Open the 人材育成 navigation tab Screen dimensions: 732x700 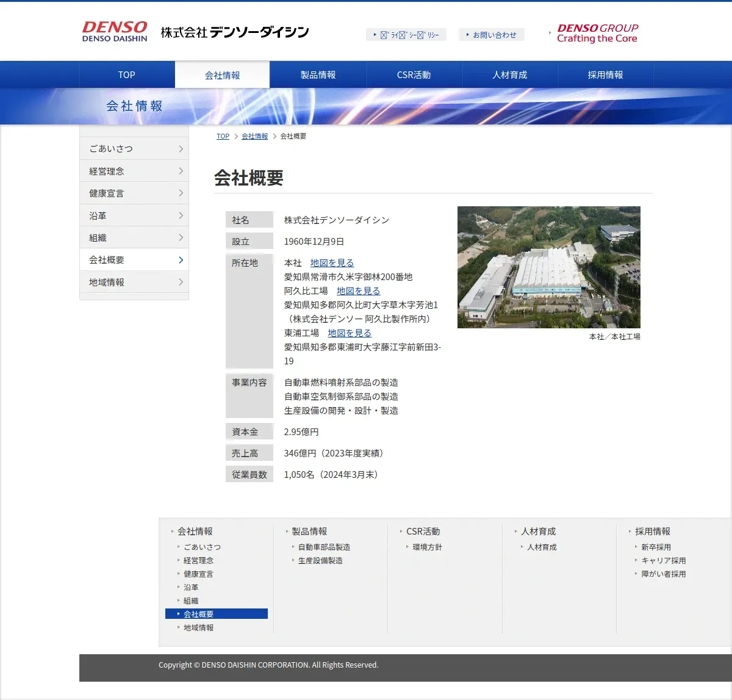(510, 75)
